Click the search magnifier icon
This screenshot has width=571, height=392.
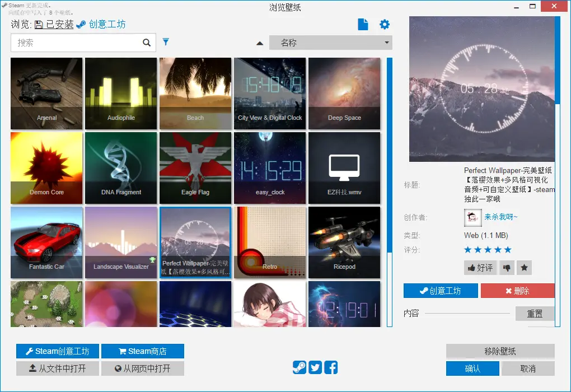(147, 43)
